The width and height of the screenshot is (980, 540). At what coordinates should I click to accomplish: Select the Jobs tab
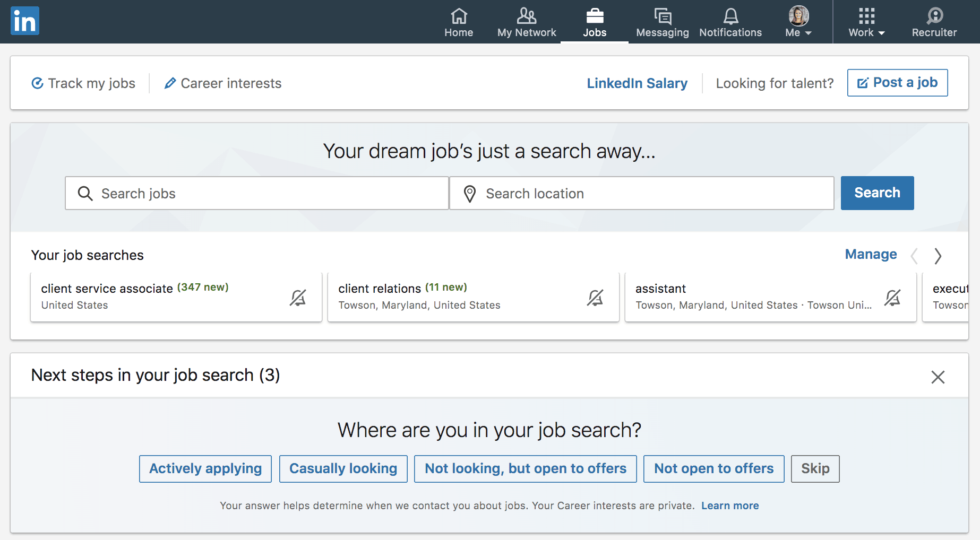pos(595,23)
